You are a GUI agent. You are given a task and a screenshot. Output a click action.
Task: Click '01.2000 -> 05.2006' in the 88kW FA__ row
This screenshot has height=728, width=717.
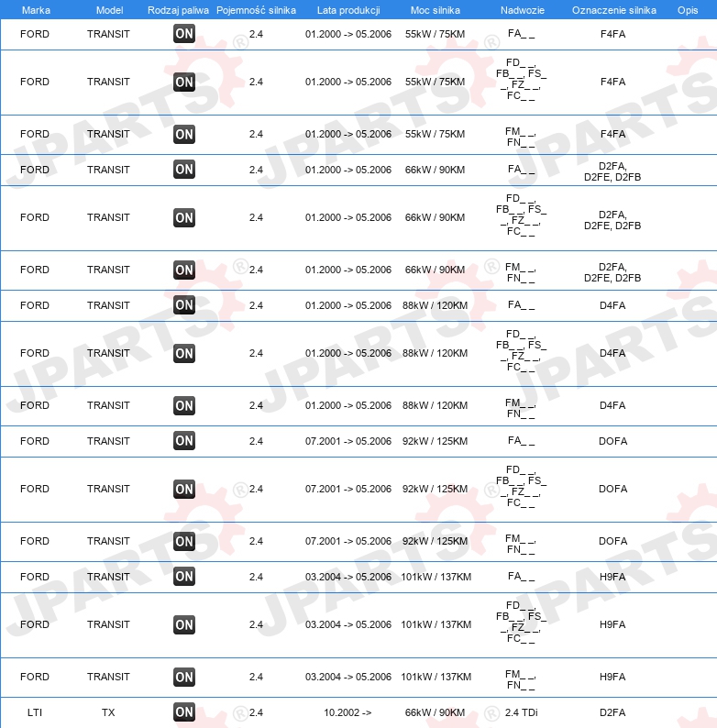point(348,305)
